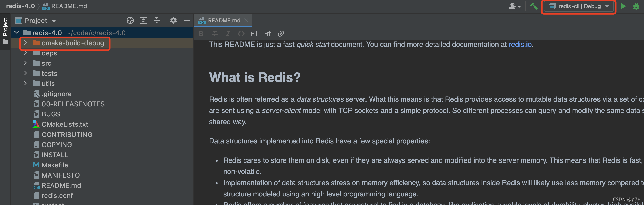644x205 pixels.
Task: Open the Project view dropdown
Action: coord(36,21)
